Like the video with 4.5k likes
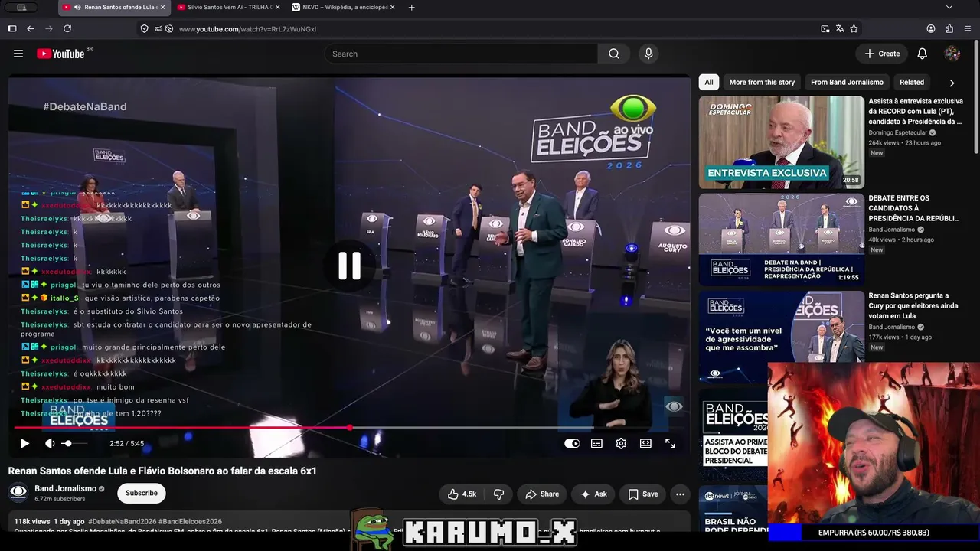Screen dimensions: 980x551 click(x=462, y=494)
